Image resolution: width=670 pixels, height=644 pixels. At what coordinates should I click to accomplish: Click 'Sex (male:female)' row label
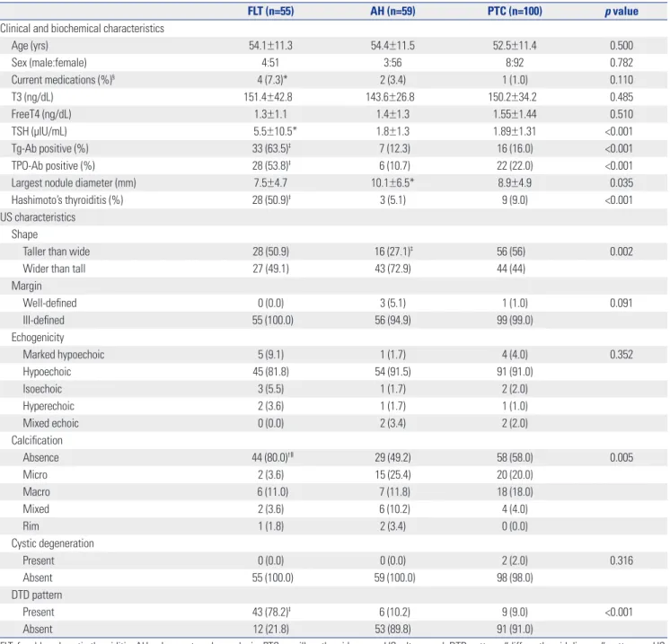tap(48, 63)
